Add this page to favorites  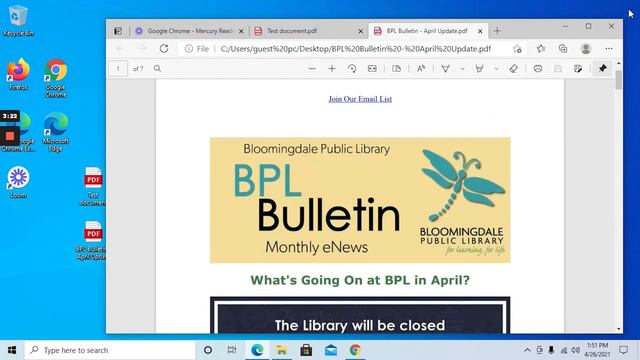[518, 49]
